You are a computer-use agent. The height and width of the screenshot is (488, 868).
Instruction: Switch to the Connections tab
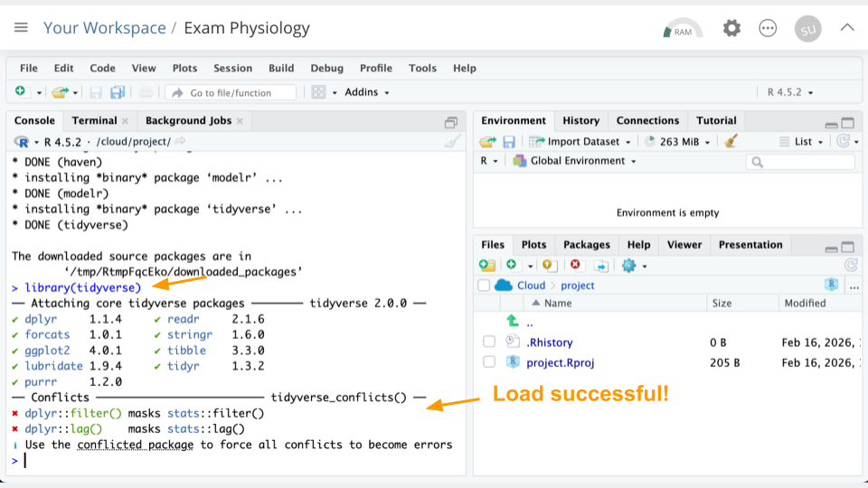tap(647, 120)
